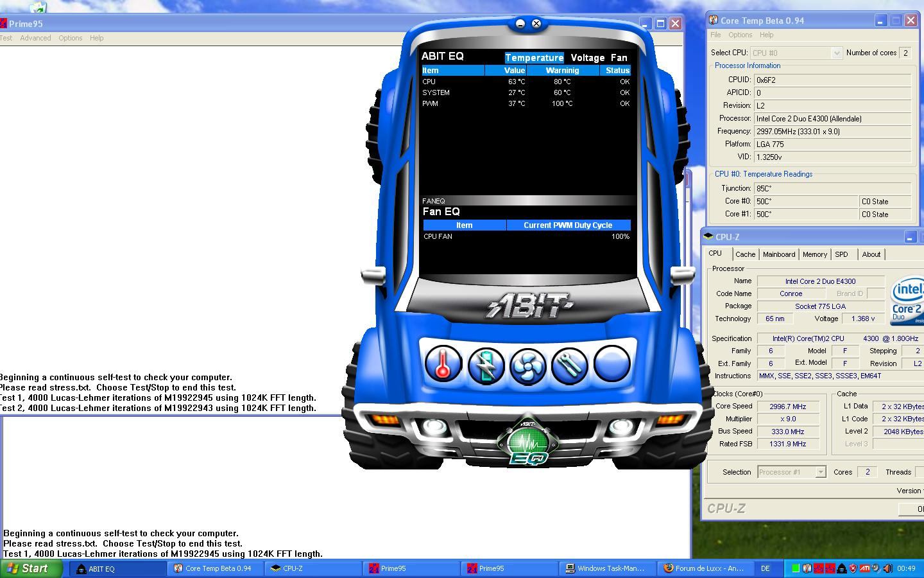
Task: Open the Help menu in Core Temp
Action: (766, 35)
